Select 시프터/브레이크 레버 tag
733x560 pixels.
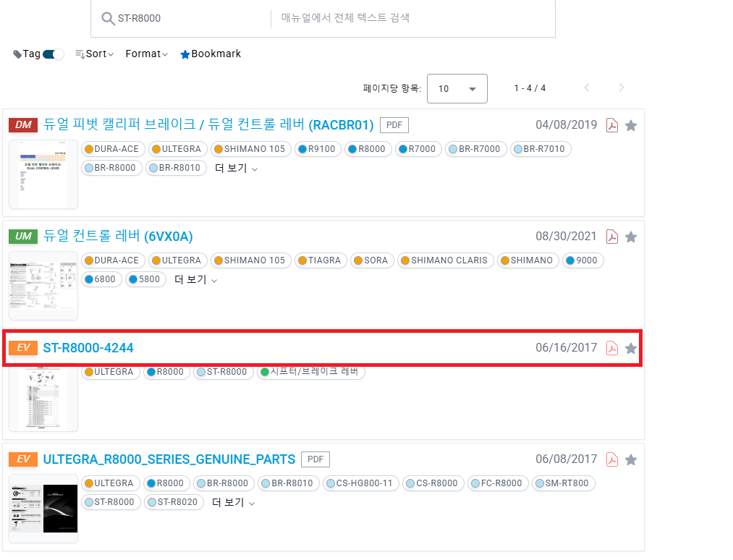point(311,372)
